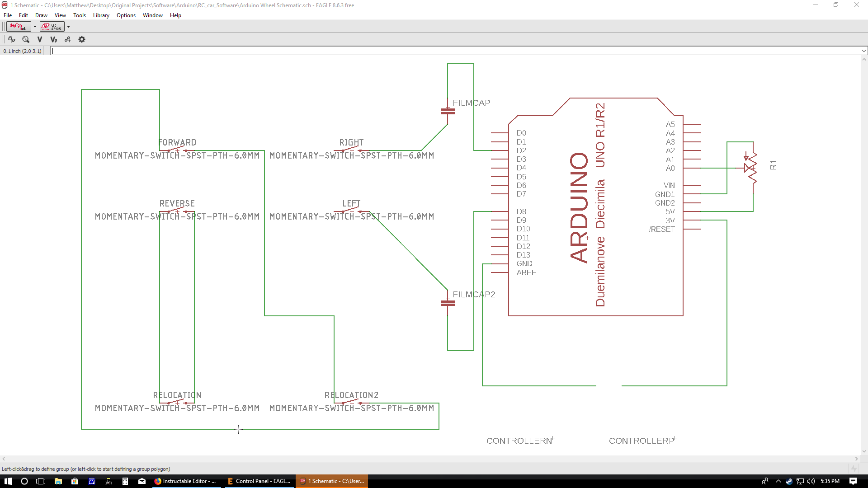Click the vertical scrollbar down arrow
Screen dimensions: 868x488
864,451
